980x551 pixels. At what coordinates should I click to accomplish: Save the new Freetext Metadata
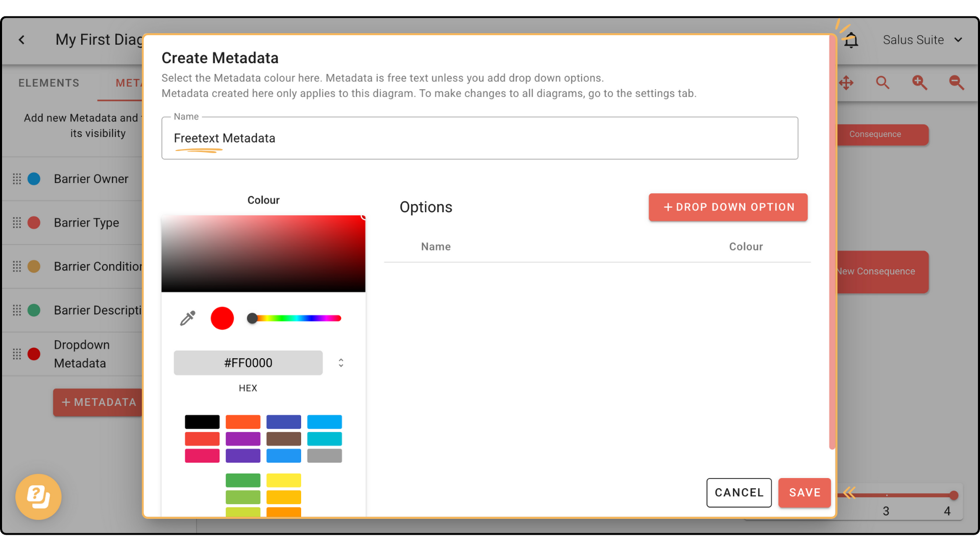click(804, 492)
